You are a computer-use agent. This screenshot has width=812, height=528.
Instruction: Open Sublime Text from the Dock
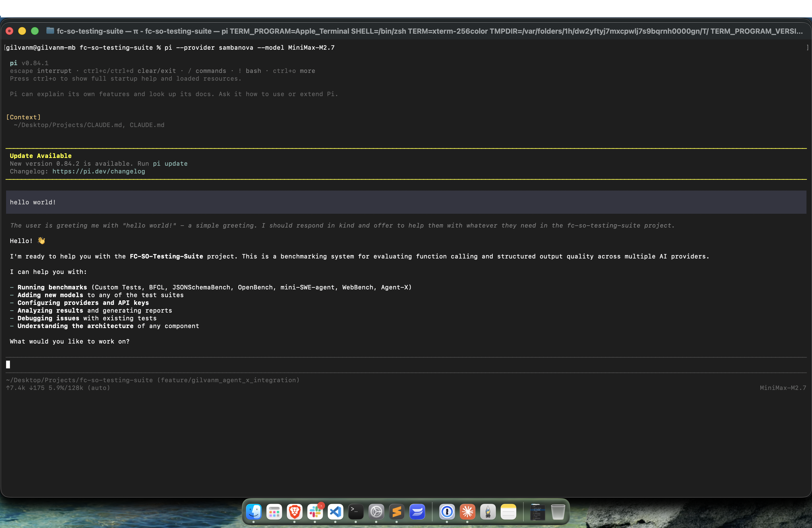[396, 512]
